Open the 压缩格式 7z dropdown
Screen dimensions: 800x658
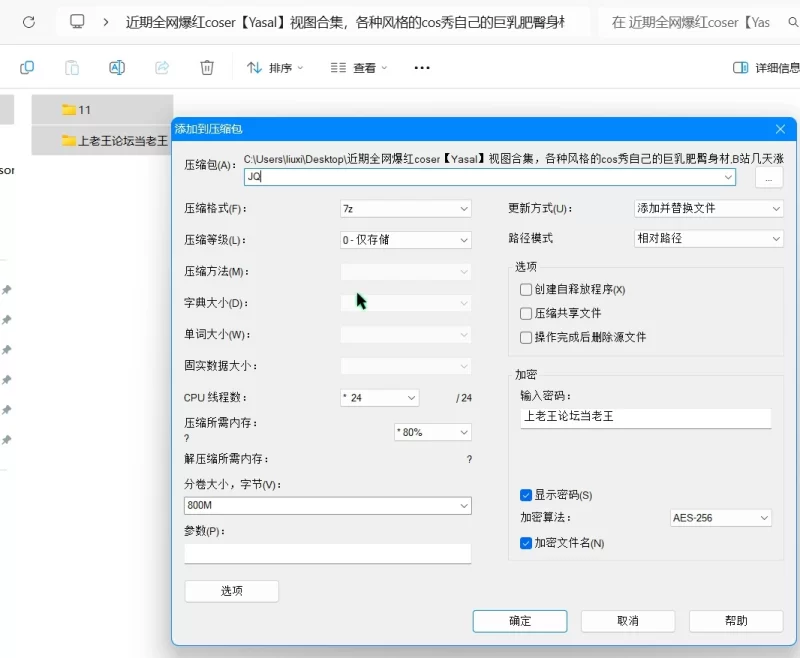point(406,209)
